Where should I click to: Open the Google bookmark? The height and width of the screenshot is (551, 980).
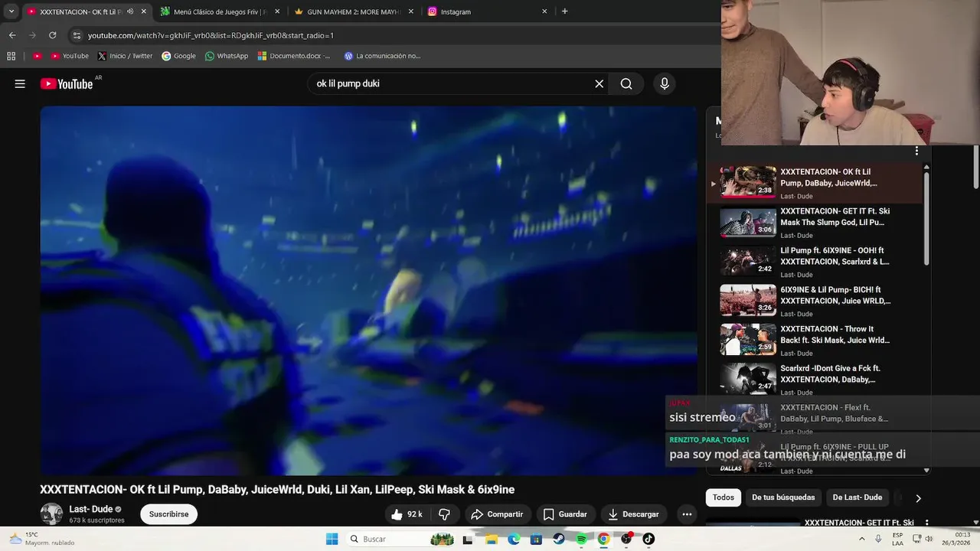point(178,56)
